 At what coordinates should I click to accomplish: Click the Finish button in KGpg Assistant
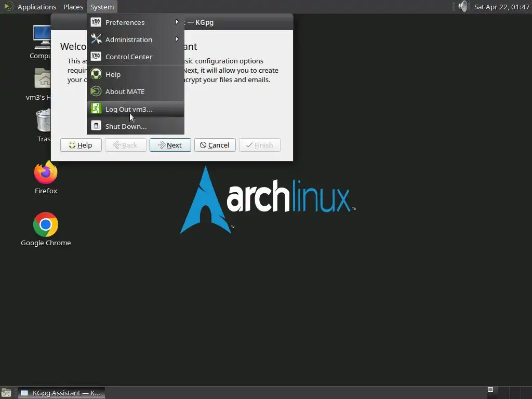pos(260,145)
